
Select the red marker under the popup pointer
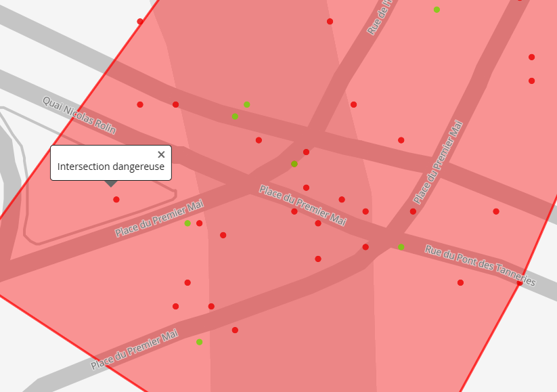pyautogui.click(x=116, y=200)
